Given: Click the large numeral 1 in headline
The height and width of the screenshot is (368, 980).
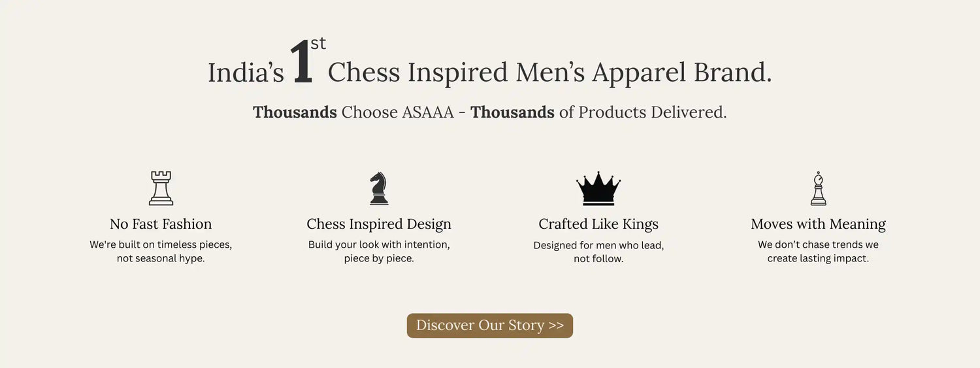Looking at the screenshot, I should [x=301, y=63].
